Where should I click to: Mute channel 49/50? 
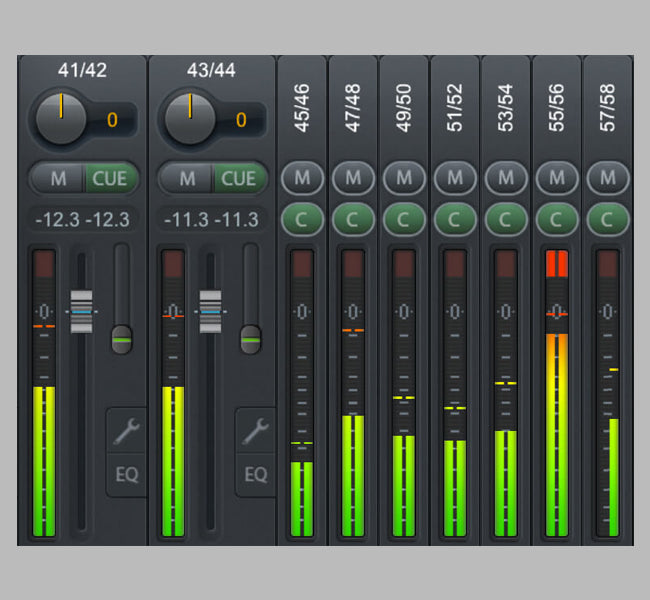point(404,178)
